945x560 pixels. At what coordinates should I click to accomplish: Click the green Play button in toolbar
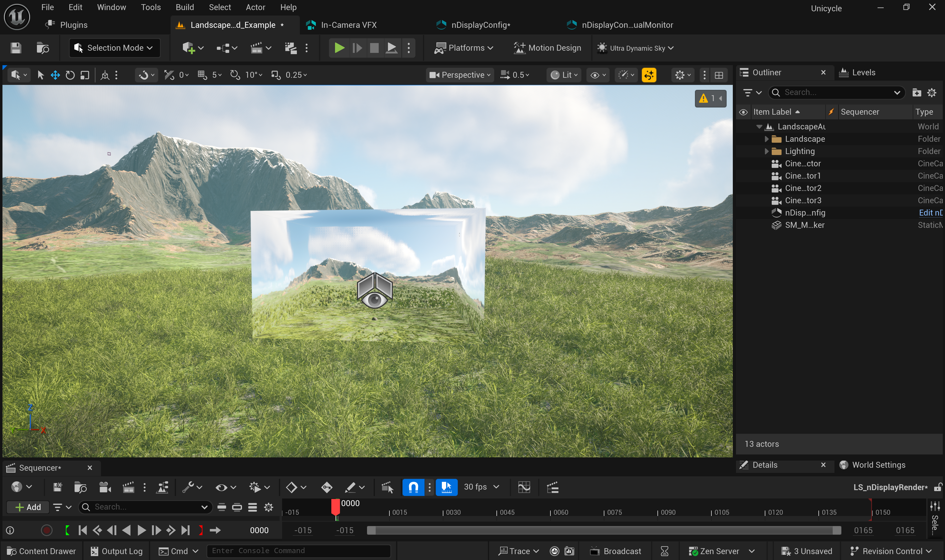click(339, 48)
